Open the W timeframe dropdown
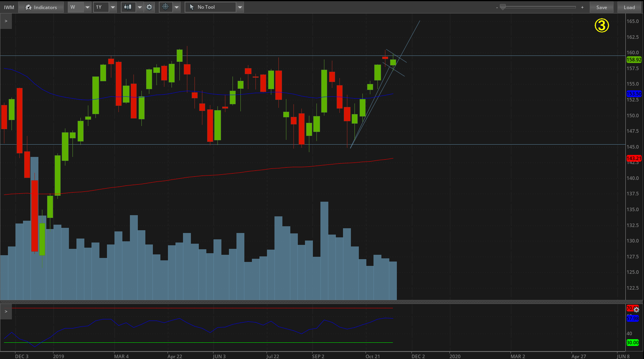Viewport: 644px width, 359px height. (x=87, y=7)
